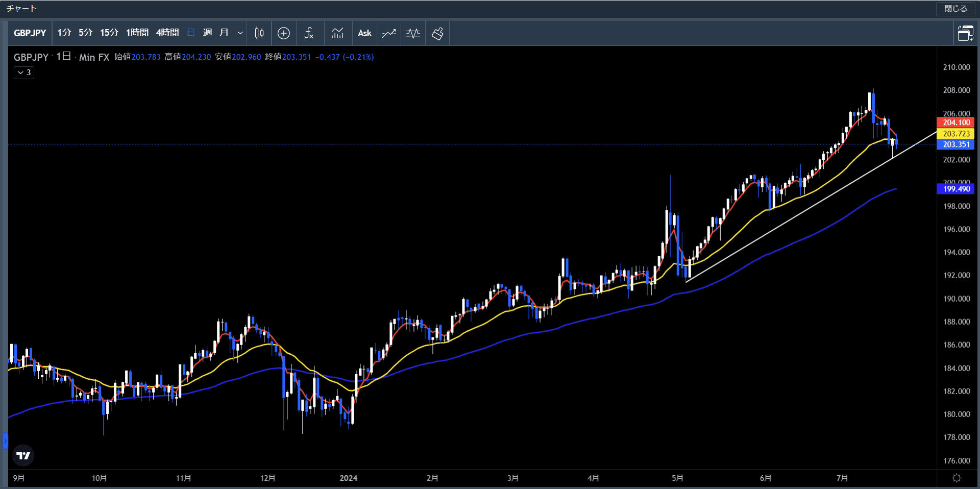Select the 5分 timeframe

[x=85, y=33]
